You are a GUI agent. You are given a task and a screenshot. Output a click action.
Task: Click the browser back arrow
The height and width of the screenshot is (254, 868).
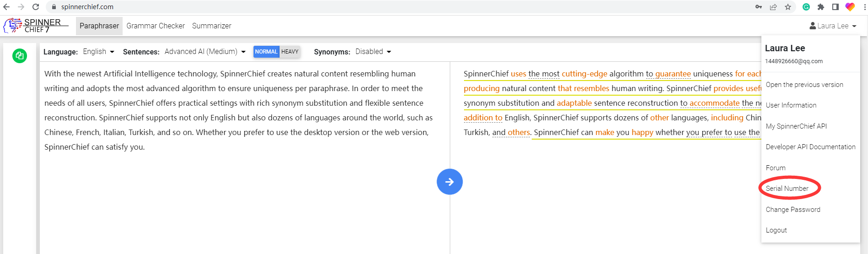(6, 7)
